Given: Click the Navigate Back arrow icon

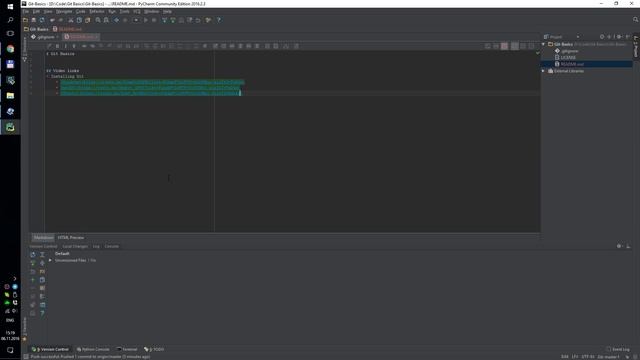Looking at the screenshot, I should point(117,20).
